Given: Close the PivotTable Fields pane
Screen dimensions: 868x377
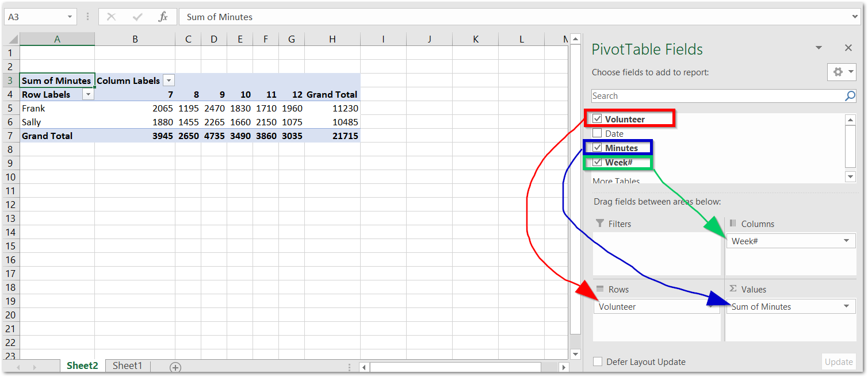Looking at the screenshot, I should pos(848,48).
